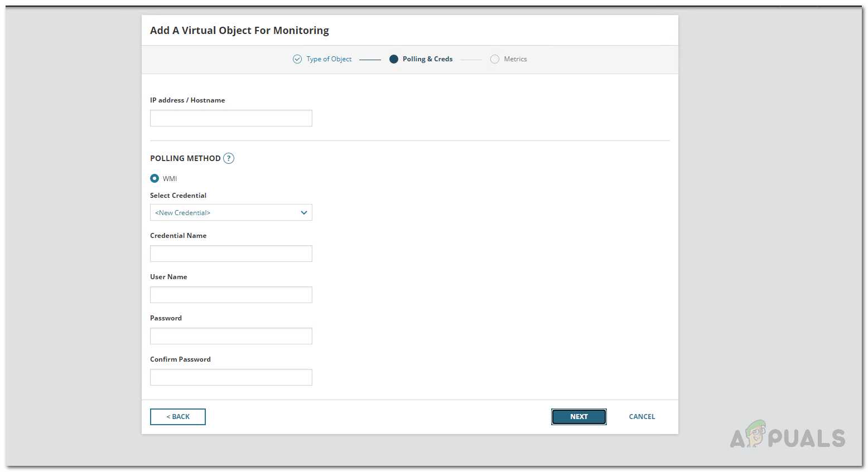The height and width of the screenshot is (472, 868).
Task: Cancel adding the virtual object
Action: coord(642,417)
